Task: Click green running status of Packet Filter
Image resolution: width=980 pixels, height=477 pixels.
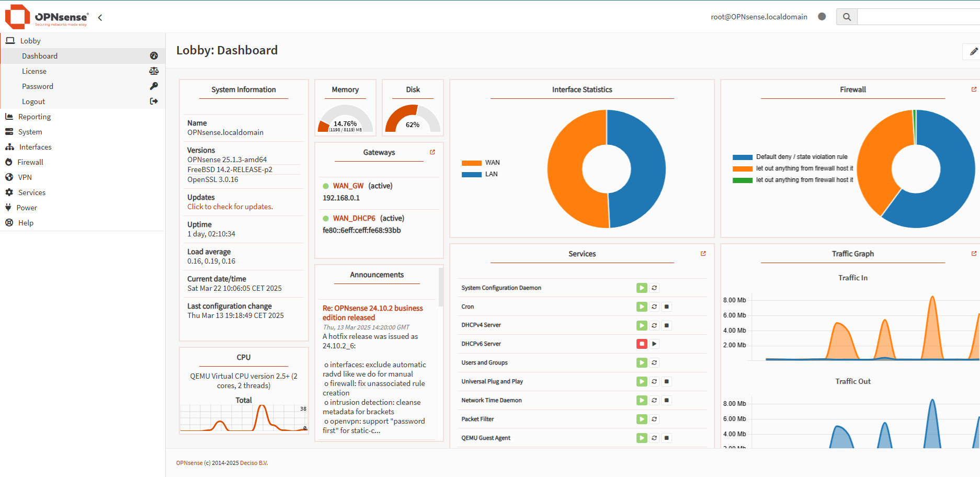Action: (x=642, y=419)
